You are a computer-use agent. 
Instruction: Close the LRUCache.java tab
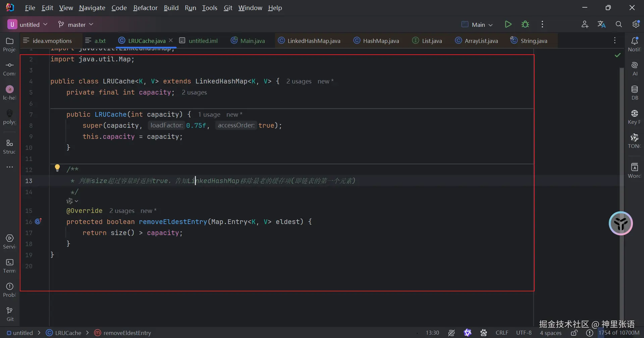pos(171,40)
